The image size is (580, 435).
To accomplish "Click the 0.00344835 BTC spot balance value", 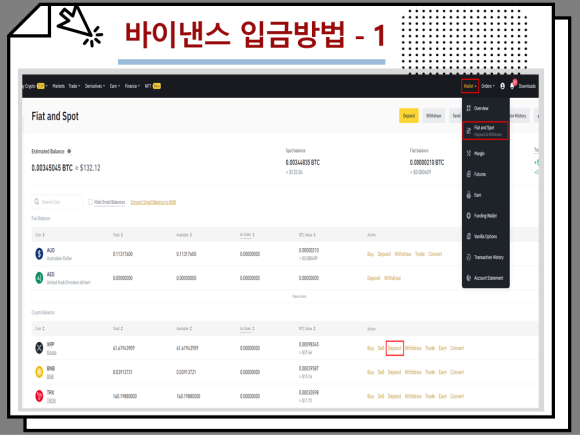I will tap(303, 162).
